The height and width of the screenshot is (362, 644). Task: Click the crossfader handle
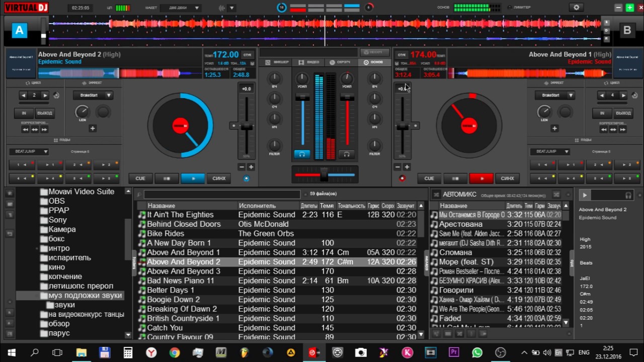click(324, 174)
